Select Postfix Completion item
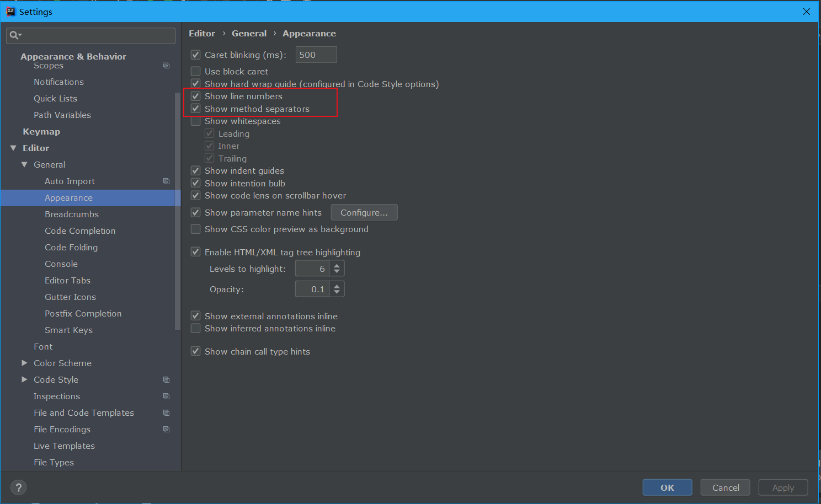The width and height of the screenshot is (821, 504). point(83,313)
